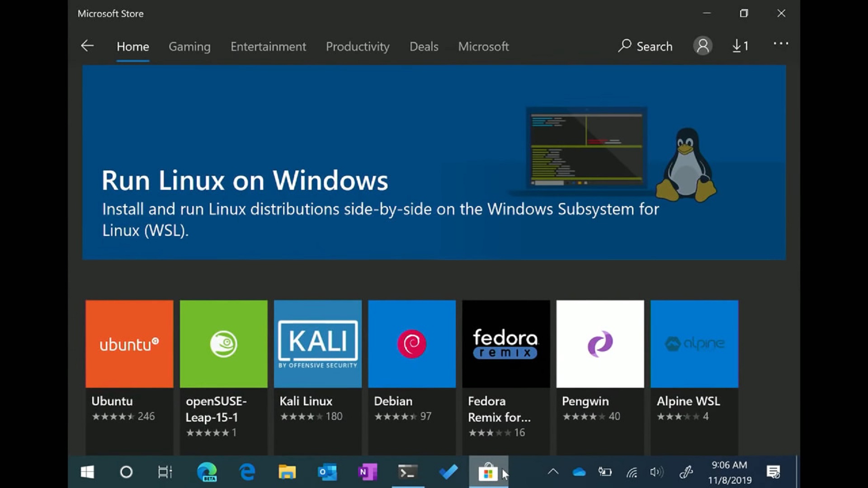The width and height of the screenshot is (868, 488).
Task: Open volume speaker tray icon
Action: pyautogui.click(x=657, y=472)
